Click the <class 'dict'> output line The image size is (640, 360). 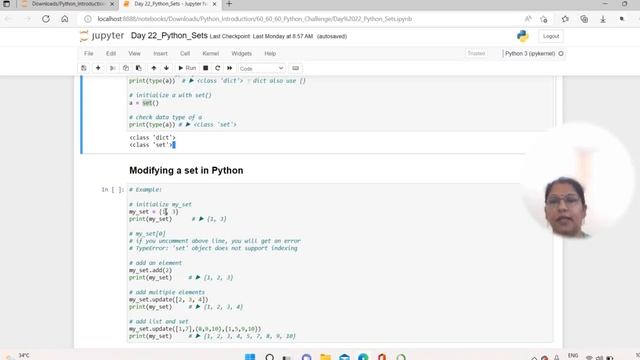(x=152, y=138)
